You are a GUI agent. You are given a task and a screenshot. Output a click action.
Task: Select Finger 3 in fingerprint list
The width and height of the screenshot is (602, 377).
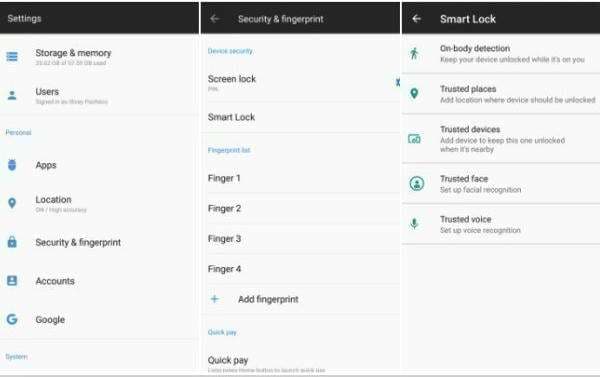pos(300,239)
